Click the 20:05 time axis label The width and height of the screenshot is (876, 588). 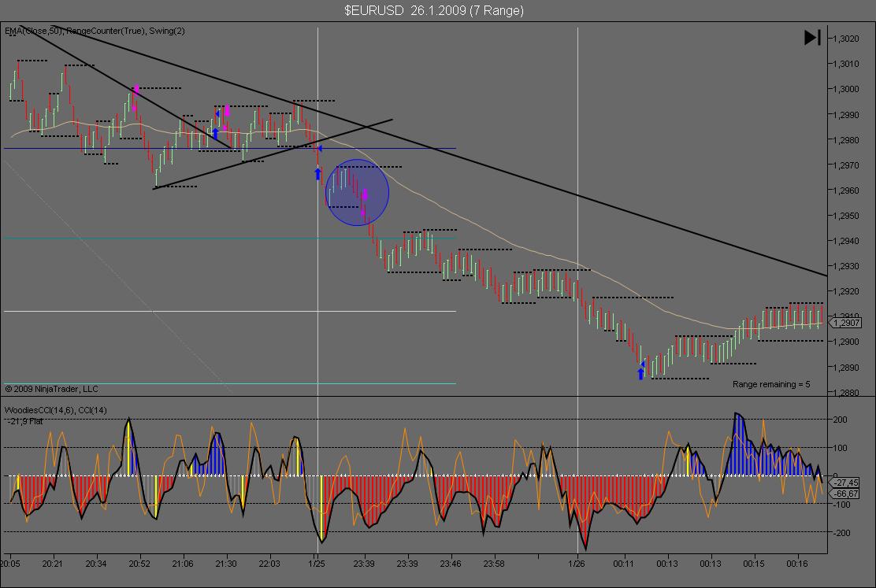coord(9,564)
